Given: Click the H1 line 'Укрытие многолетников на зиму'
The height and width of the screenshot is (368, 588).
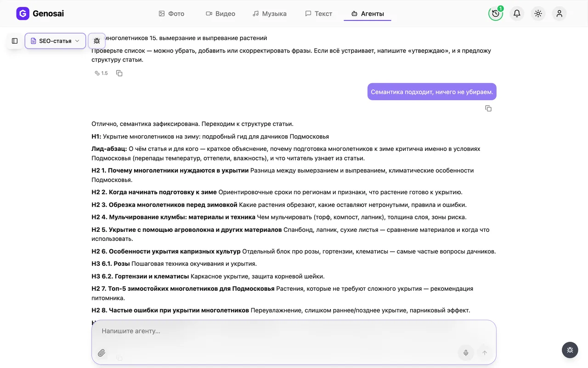Looking at the screenshot, I should pos(210,137).
